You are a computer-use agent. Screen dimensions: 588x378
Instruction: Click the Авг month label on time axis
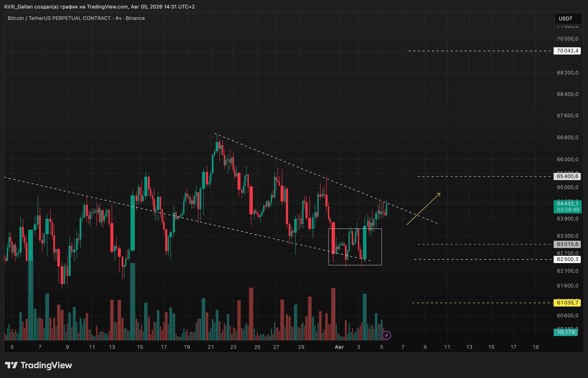339,347
